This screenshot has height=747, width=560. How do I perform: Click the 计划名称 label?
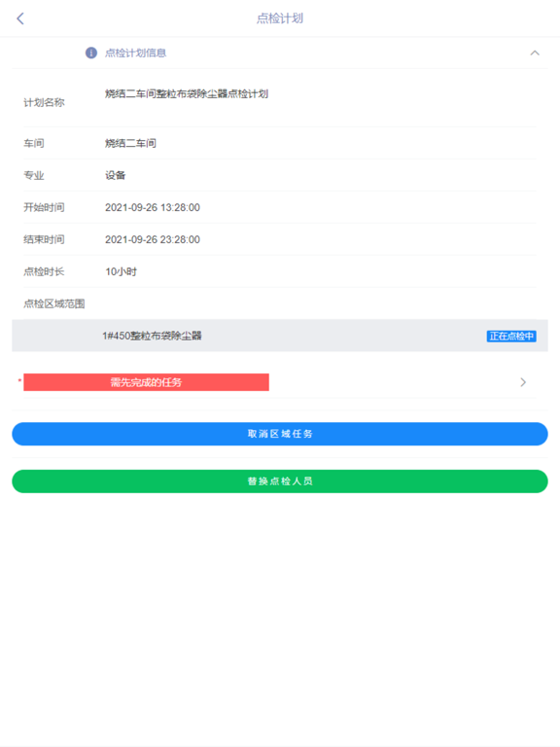(44, 102)
